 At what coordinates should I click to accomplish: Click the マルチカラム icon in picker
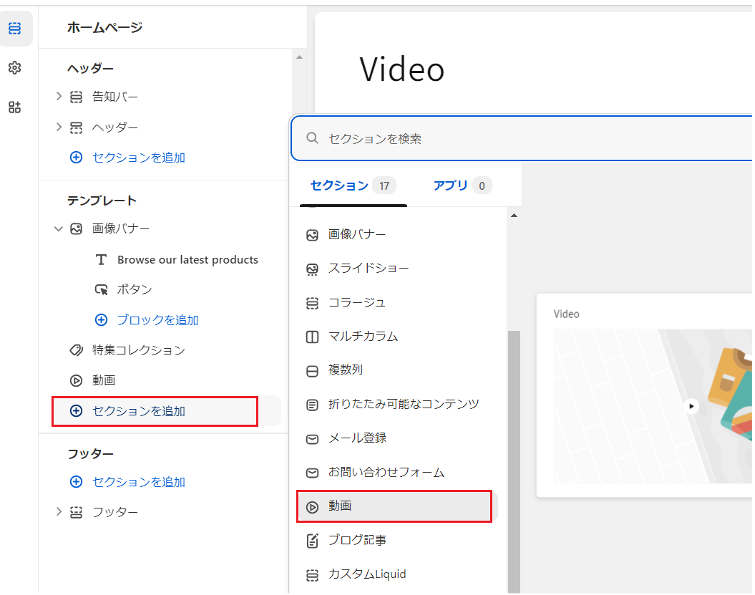pos(312,337)
